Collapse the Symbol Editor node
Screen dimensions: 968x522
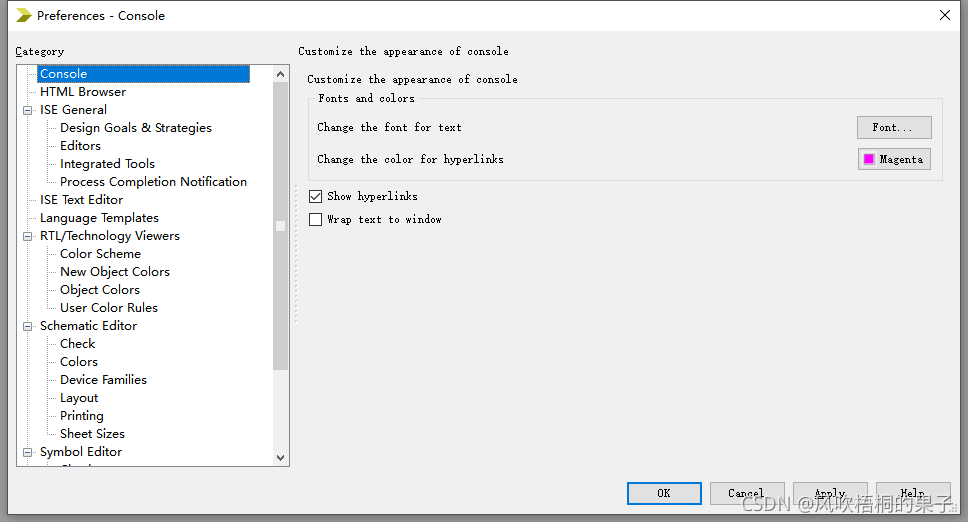[27, 452]
